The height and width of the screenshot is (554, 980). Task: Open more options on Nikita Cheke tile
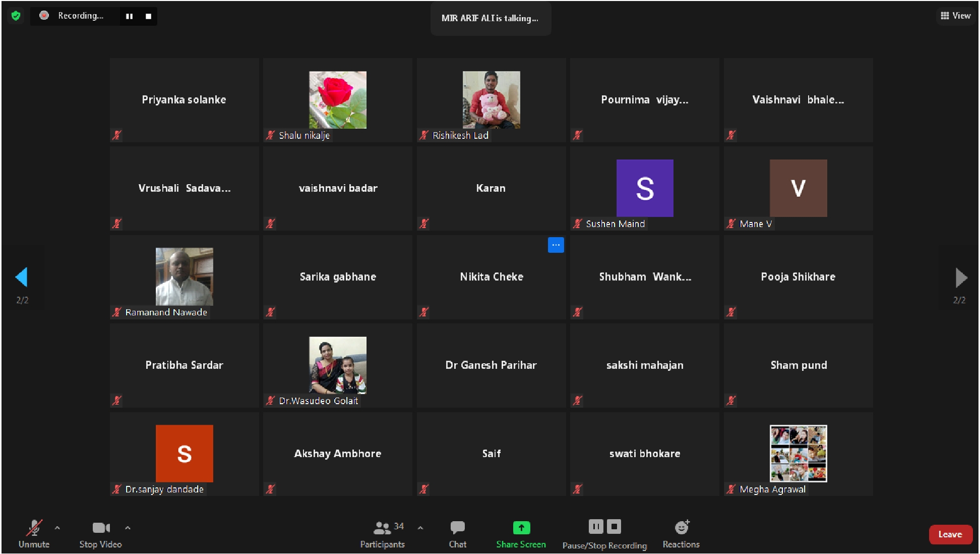click(556, 245)
